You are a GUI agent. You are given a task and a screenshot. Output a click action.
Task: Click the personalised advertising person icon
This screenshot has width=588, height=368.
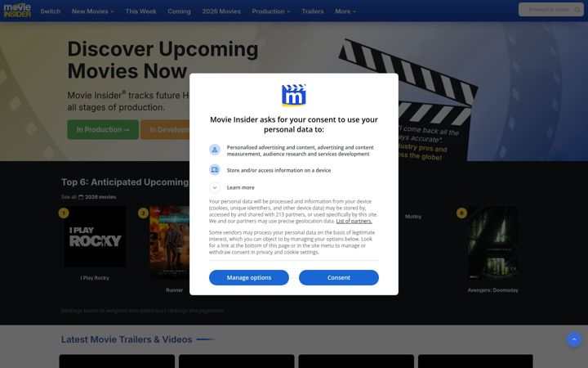click(215, 150)
